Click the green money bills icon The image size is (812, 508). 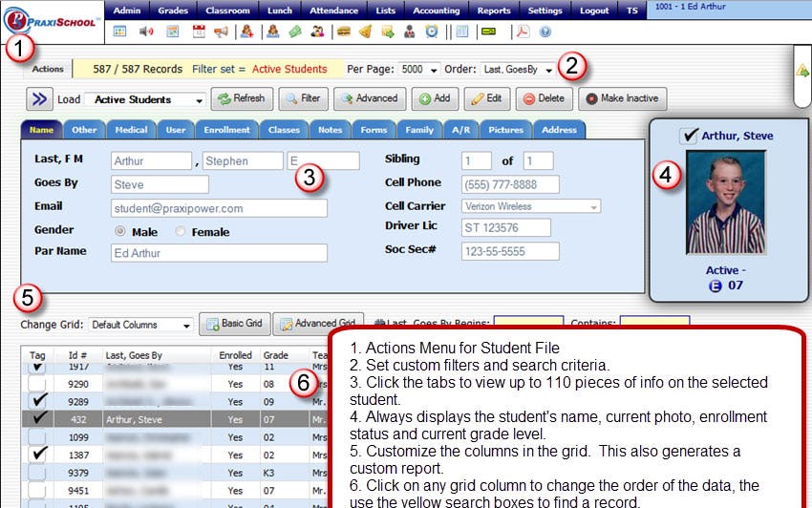[295, 32]
